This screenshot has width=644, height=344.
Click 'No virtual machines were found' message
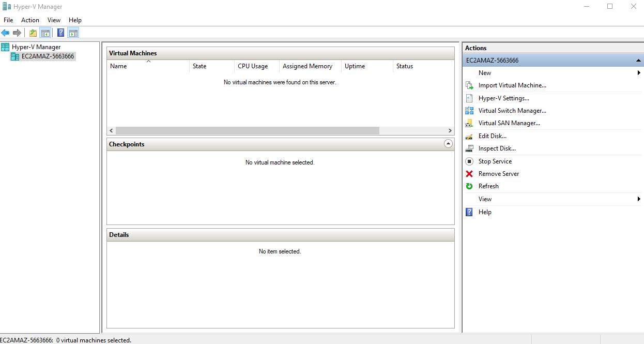pyautogui.click(x=280, y=82)
